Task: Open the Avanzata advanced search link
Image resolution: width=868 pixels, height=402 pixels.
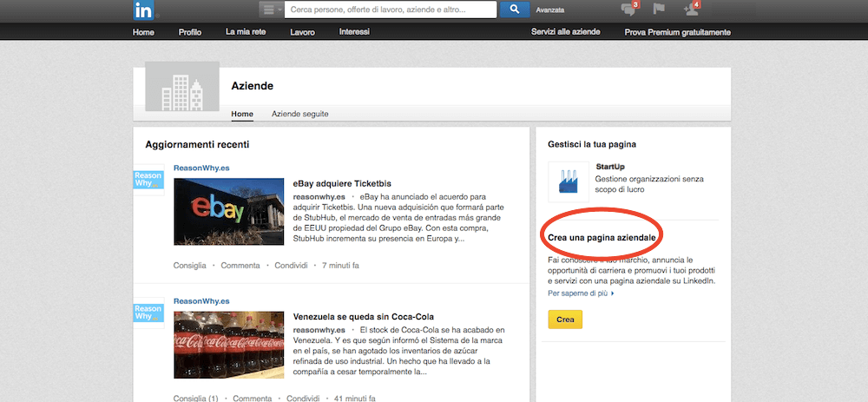Action: 550,10
